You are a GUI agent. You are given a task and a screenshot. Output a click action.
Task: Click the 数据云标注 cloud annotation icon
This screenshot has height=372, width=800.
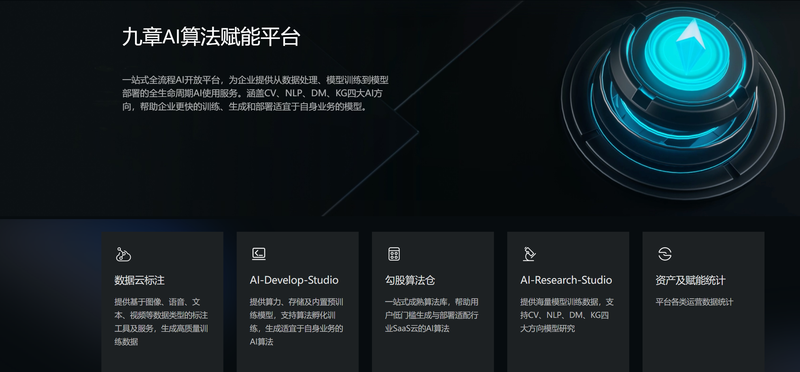point(123,254)
